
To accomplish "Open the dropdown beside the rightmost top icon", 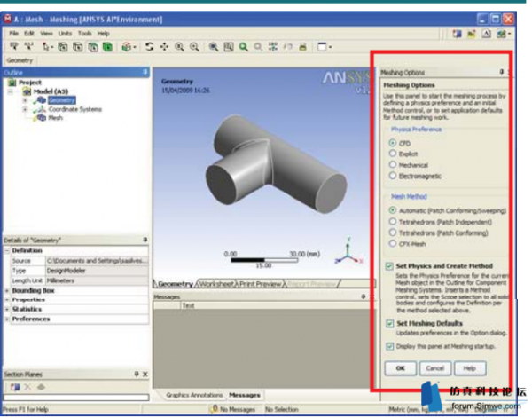I will click(509, 34).
